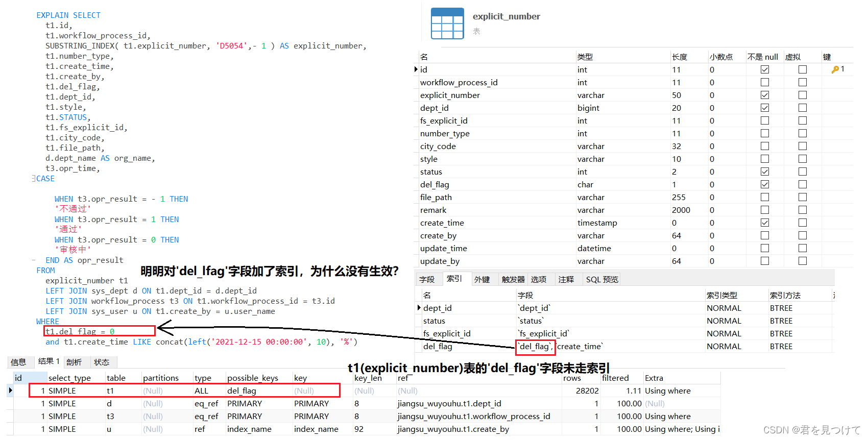Open the 外键 tab
The image size is (868, 440).
(482, 279)
